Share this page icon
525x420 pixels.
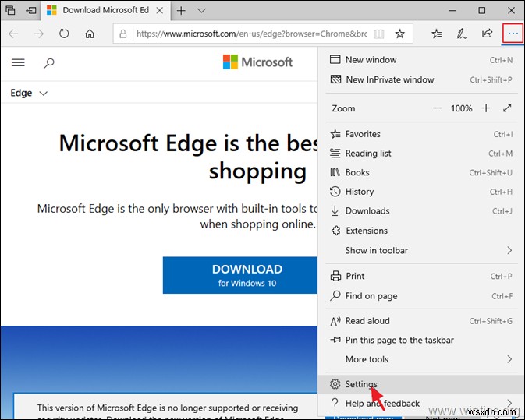487,34
